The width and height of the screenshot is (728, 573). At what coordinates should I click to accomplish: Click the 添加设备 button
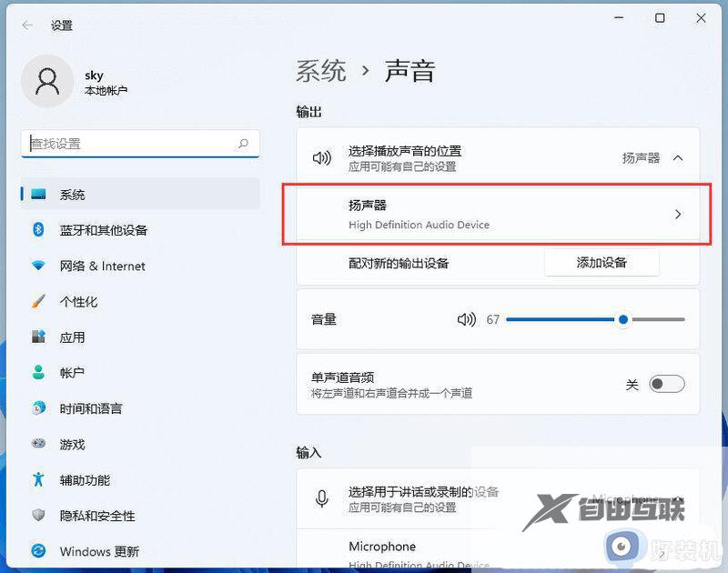(x=602, y=261)
